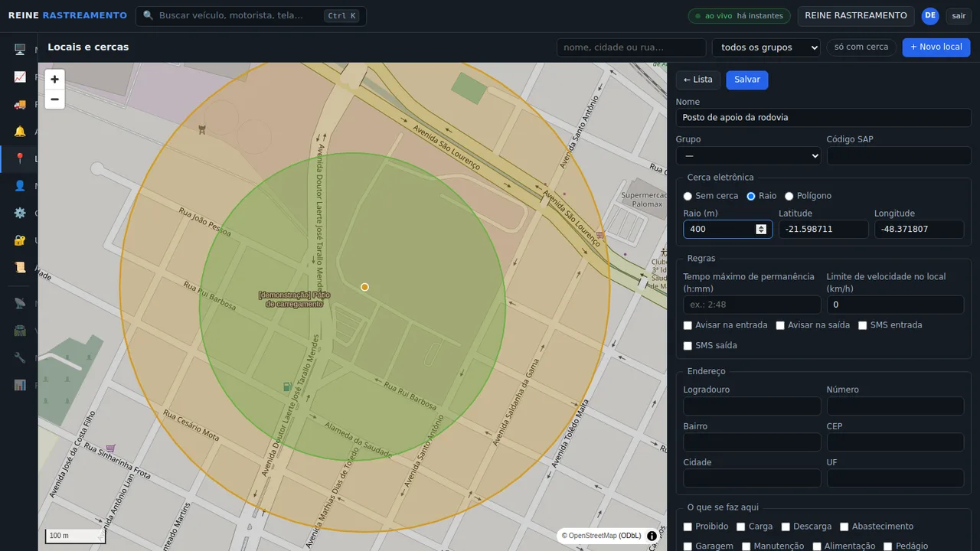
Task: Select the Sem cerca radio option
Action: pyautogui.click(x=688, y=197)
